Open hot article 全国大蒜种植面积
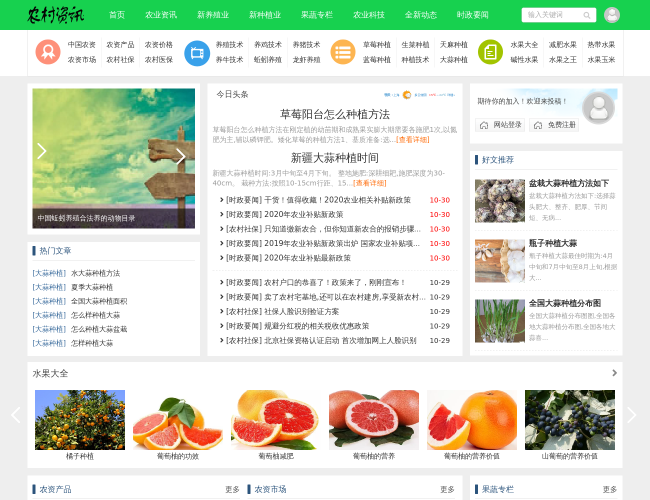This screenshot has height=500, width=650. (x=99, y=301)
